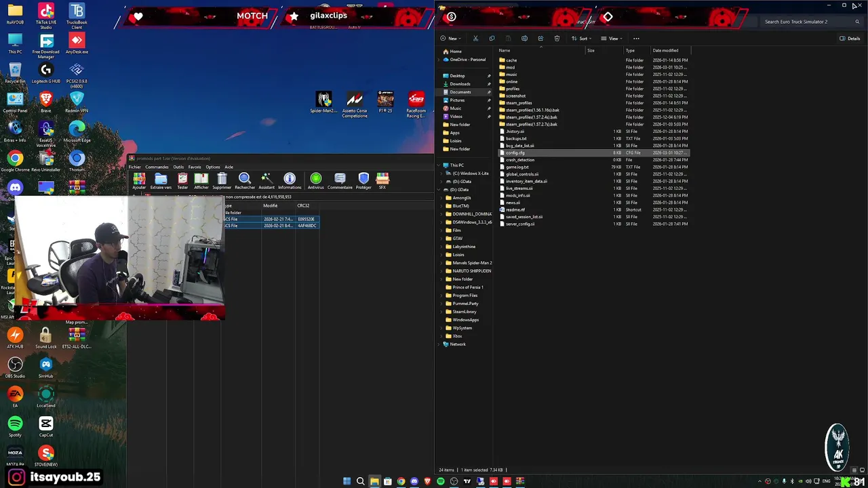
Task: Collapse the This PC tree node
Action: 439,165
